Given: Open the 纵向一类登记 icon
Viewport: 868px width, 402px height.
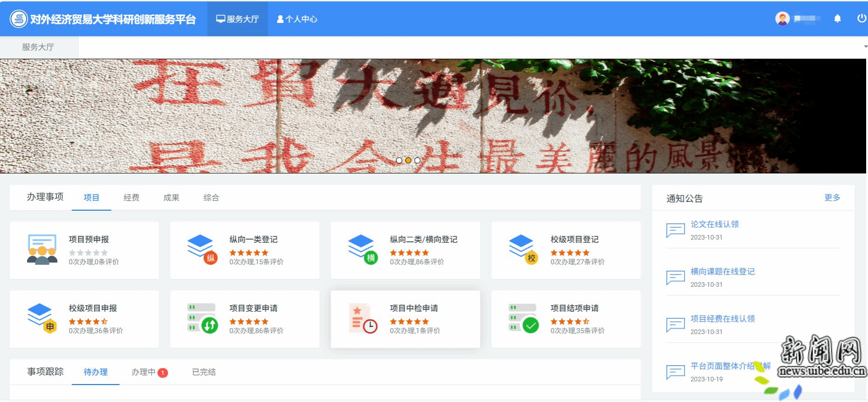Looking at the screenshot, I should [202, 250].
